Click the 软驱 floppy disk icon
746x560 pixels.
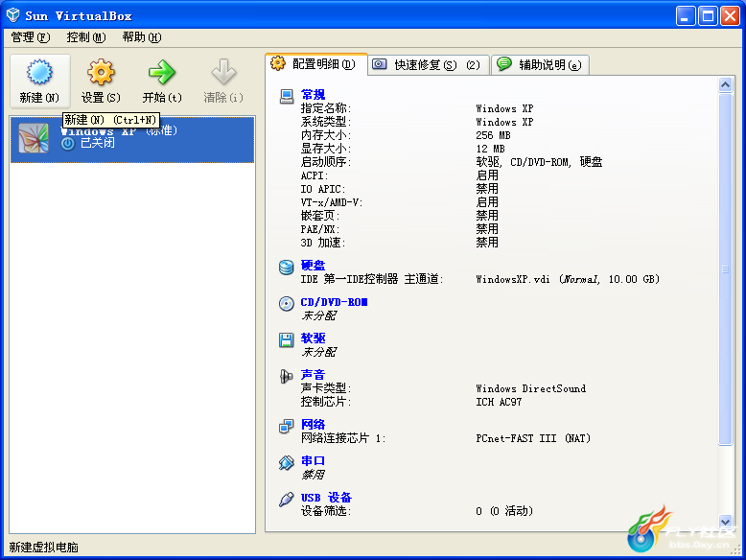287,339
